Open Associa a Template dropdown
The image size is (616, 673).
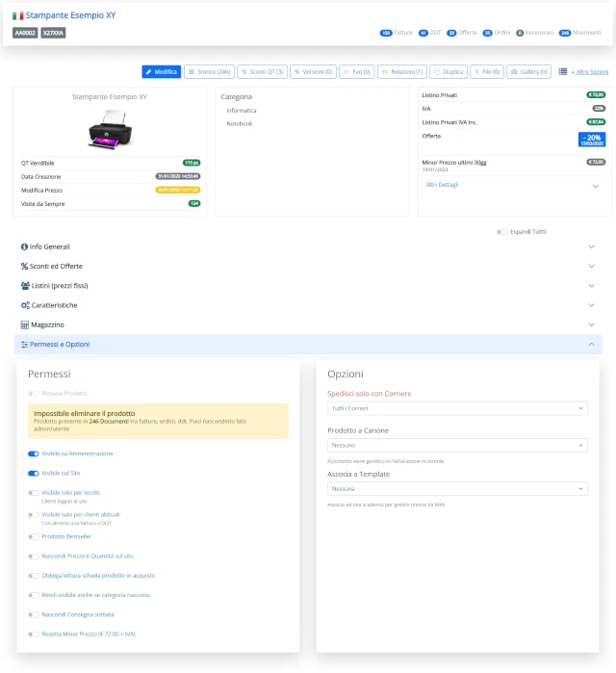click(x=457, y=489)
